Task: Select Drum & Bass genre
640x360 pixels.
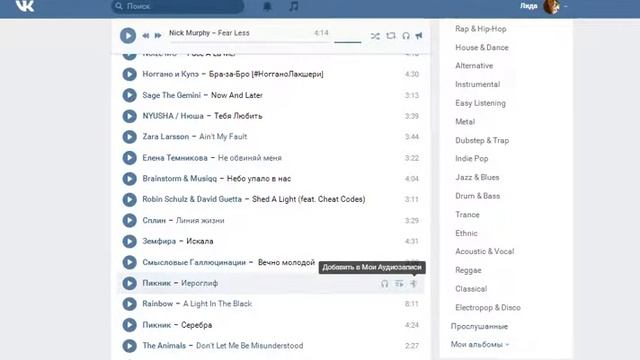Action: point(477,196)
